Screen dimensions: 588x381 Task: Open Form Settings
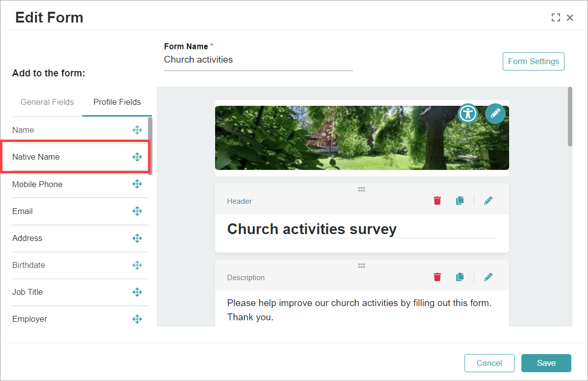[x=534, y=62]
